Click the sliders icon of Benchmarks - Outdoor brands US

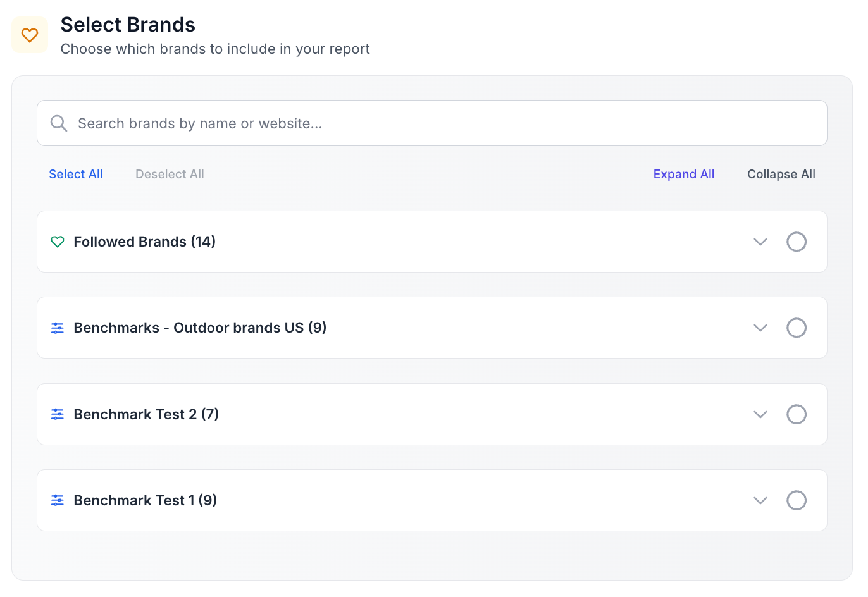pyautogui.click(x=58, y=328)
